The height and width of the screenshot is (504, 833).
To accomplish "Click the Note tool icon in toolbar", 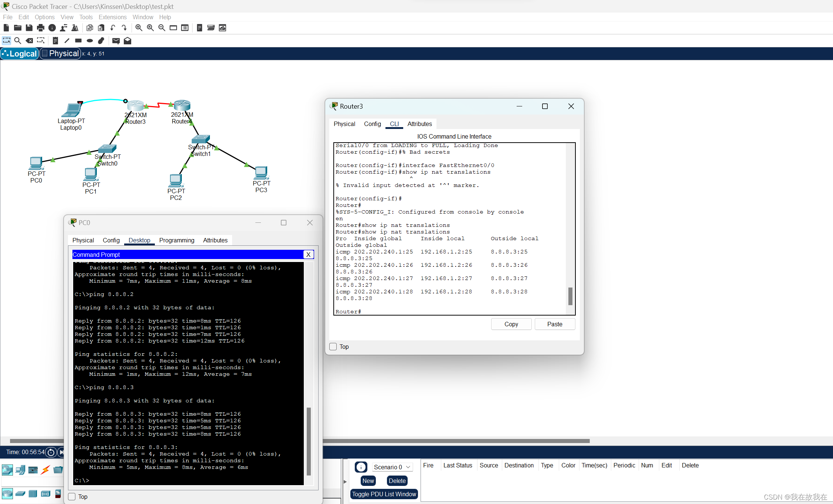I will (55, 41).
